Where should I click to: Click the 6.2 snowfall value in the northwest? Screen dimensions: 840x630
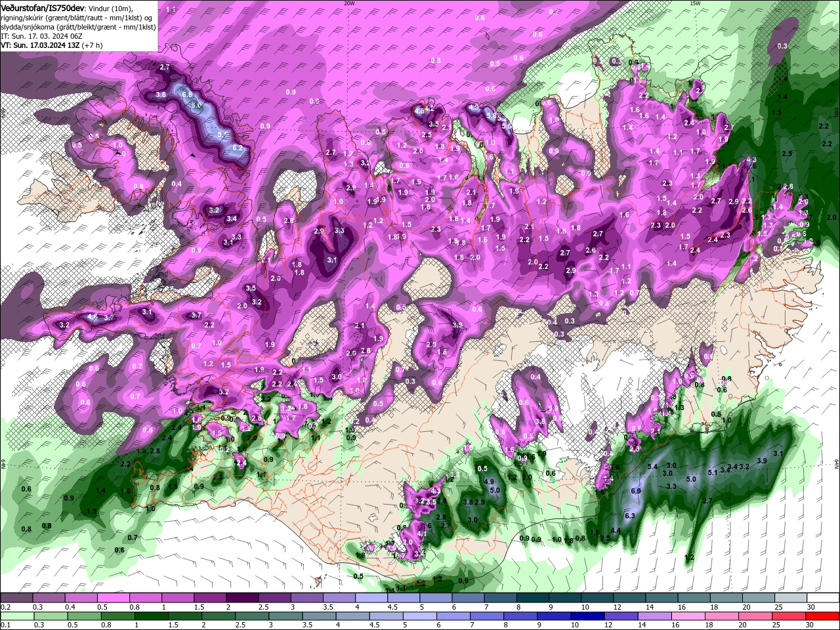(x=238, y=148)
